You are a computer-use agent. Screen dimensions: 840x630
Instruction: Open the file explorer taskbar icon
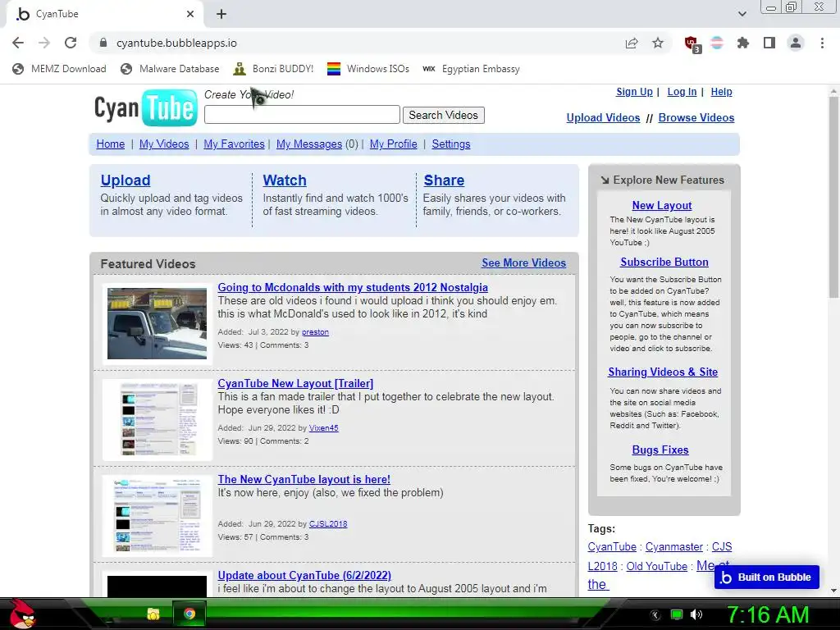(x=153, y=614)
